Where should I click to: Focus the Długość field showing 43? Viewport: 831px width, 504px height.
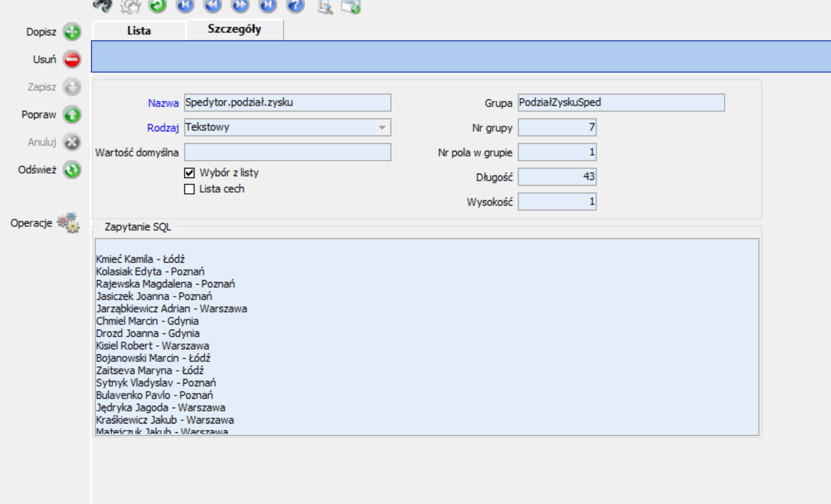[x=557, y=177]
